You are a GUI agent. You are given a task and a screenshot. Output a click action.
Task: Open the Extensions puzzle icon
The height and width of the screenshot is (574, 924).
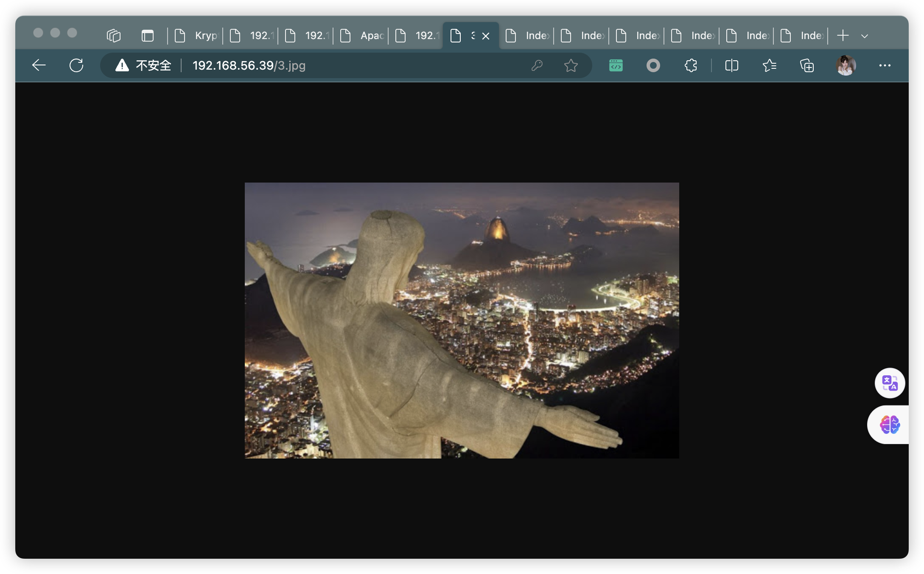pyautogui.click(x=691, y=65)
